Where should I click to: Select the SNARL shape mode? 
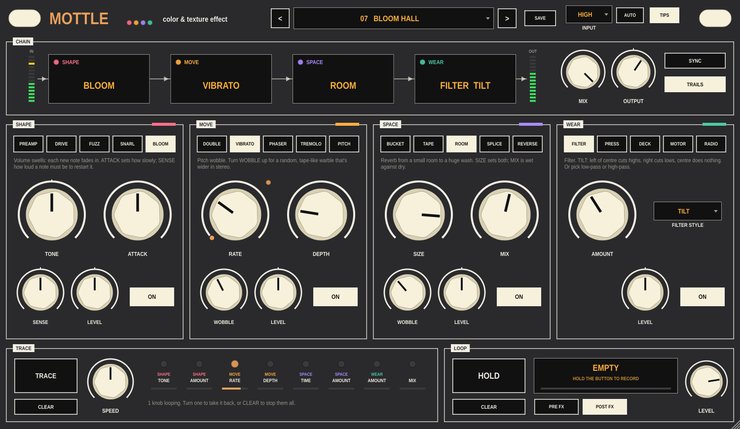pos(127,144)
